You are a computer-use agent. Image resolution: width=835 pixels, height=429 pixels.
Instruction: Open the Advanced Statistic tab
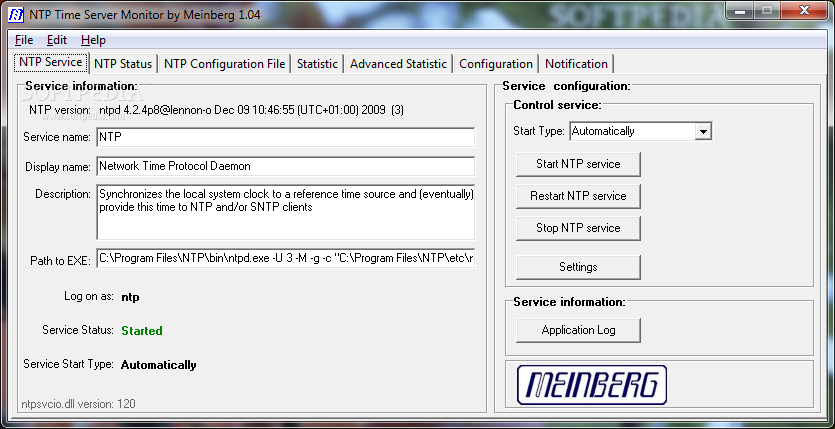click(398, 64)
